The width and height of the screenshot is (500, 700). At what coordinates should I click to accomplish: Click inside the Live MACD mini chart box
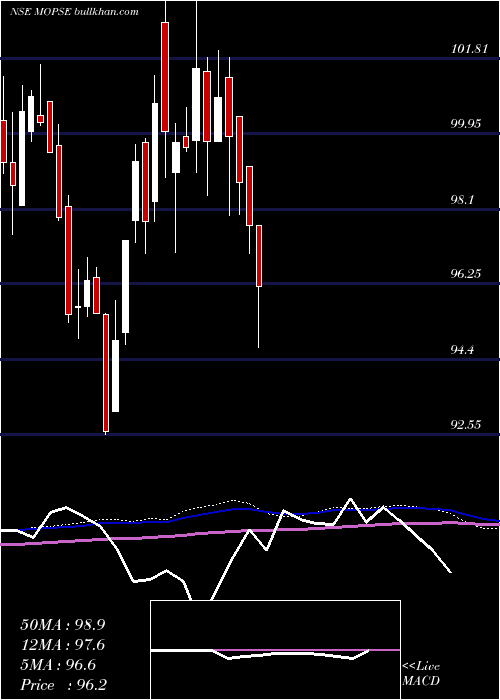[x=275, y=650]
